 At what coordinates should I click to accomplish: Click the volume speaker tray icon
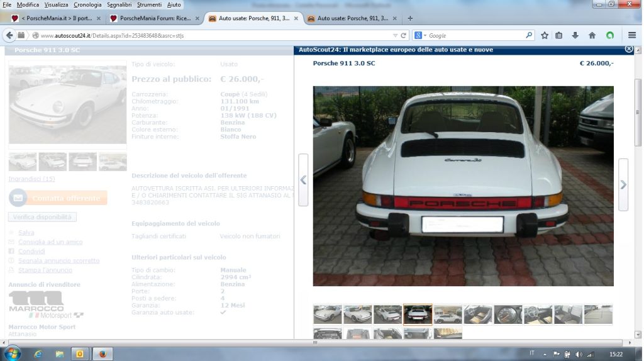(x=579, y=355)
